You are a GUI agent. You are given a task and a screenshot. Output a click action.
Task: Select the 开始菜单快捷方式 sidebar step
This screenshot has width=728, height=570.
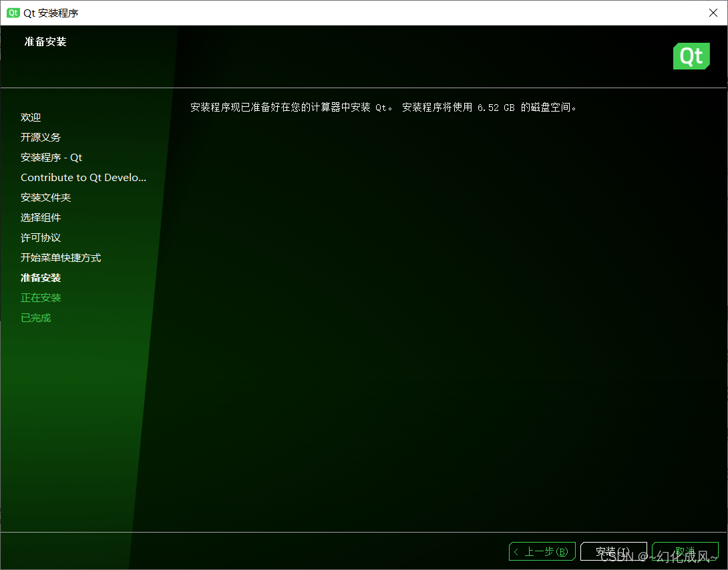[61, 258]
